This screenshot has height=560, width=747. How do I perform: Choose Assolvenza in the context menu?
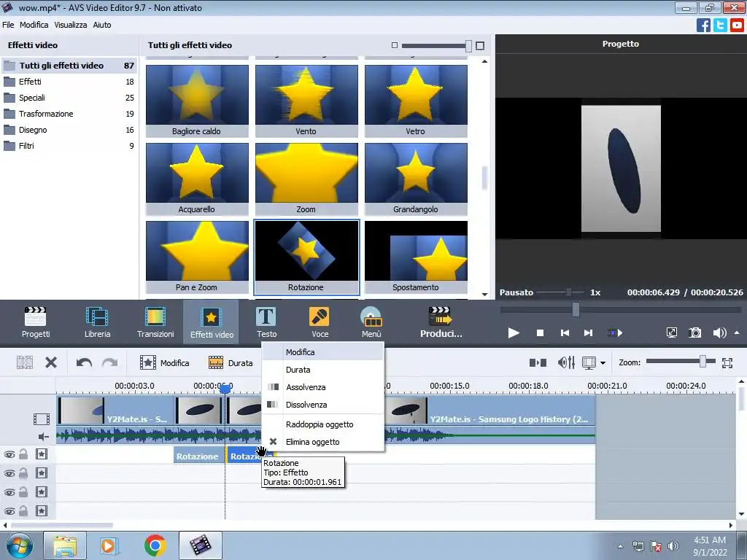click(323, 387)
